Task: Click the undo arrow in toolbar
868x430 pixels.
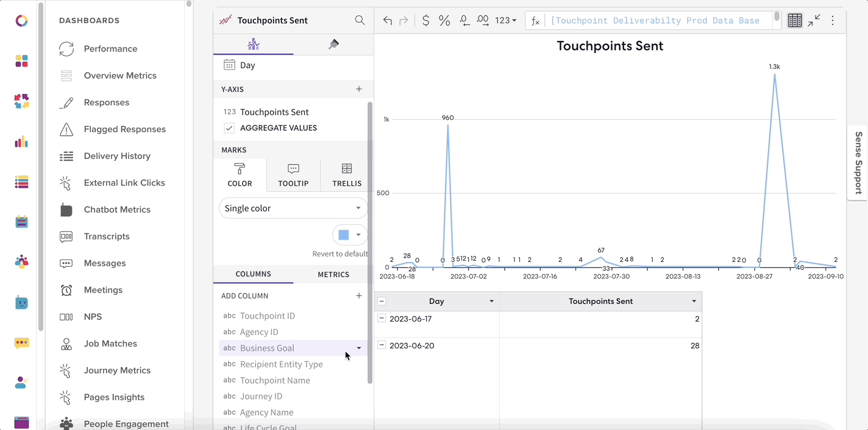Action: pyautogui.click(x=388, y=21)
